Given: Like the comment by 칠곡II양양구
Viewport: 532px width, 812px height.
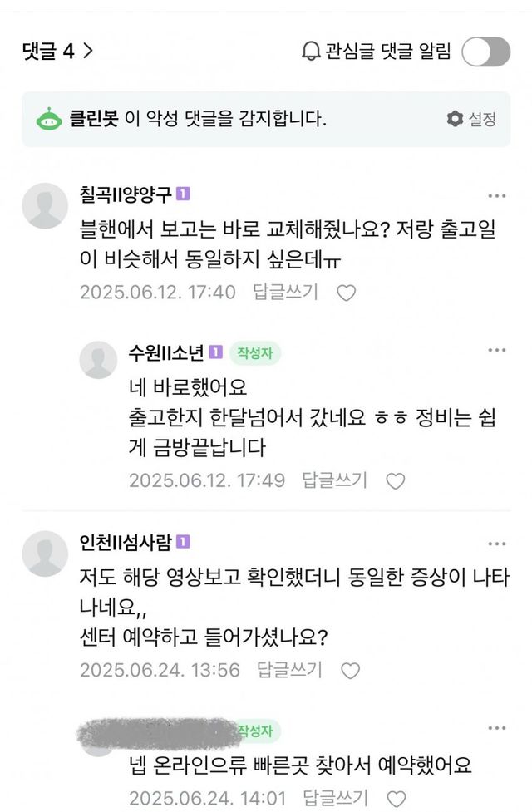Looking at the screenshot, I should (347, 293).
